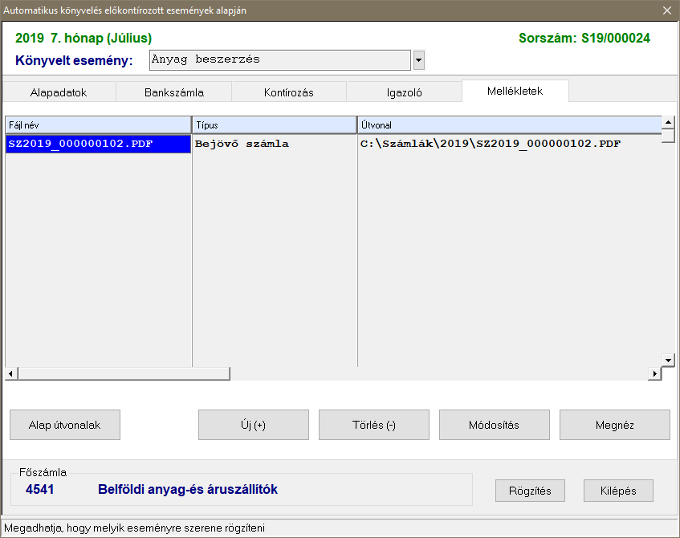Delete attachment with Törlés (-) button
The height and width of the screenshot is (538, 680).
pyautogui.click(x=373, y=425)
